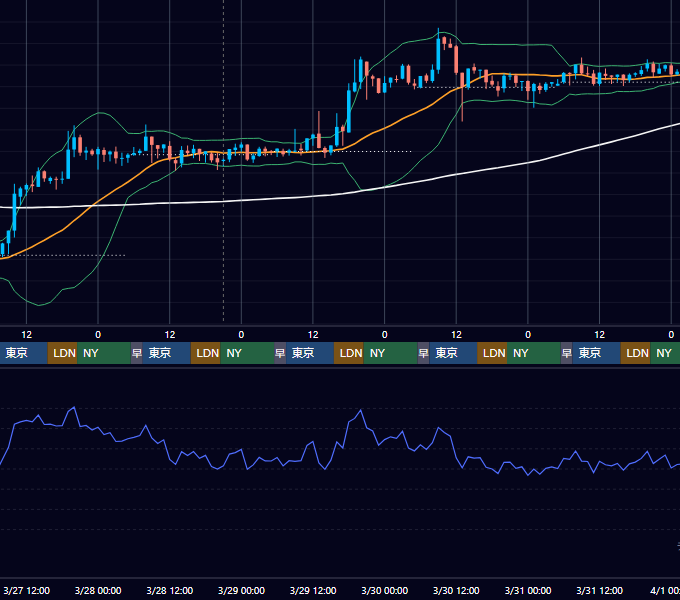This screenshot has width=680, height=600.
Task: Click the '3/29 12:00' date label
Action: pyautogui.click(x=313, y=590)
